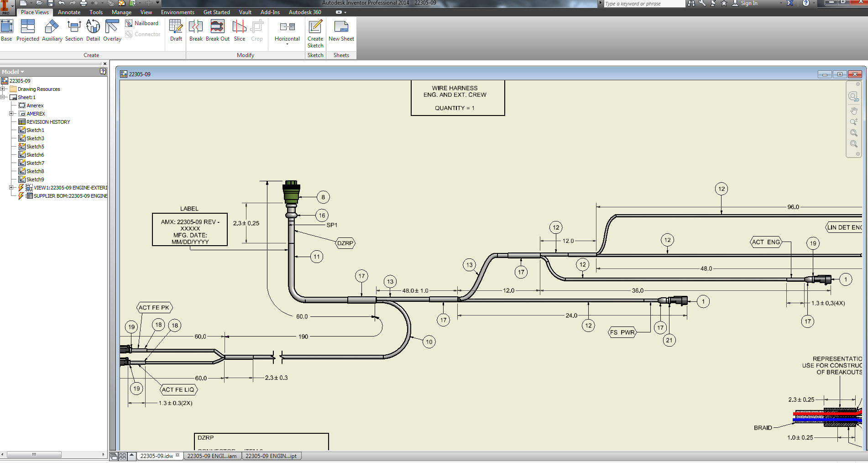Screen dimensions: 868x463
Task: Select the Amerex border item
Action: (31, 105)
